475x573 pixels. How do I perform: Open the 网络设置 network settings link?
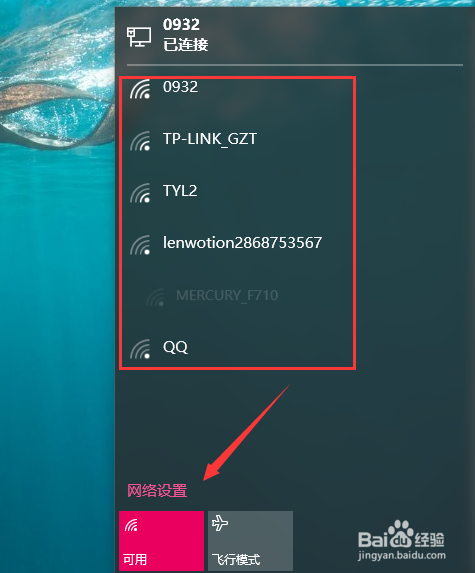(157, 490)
